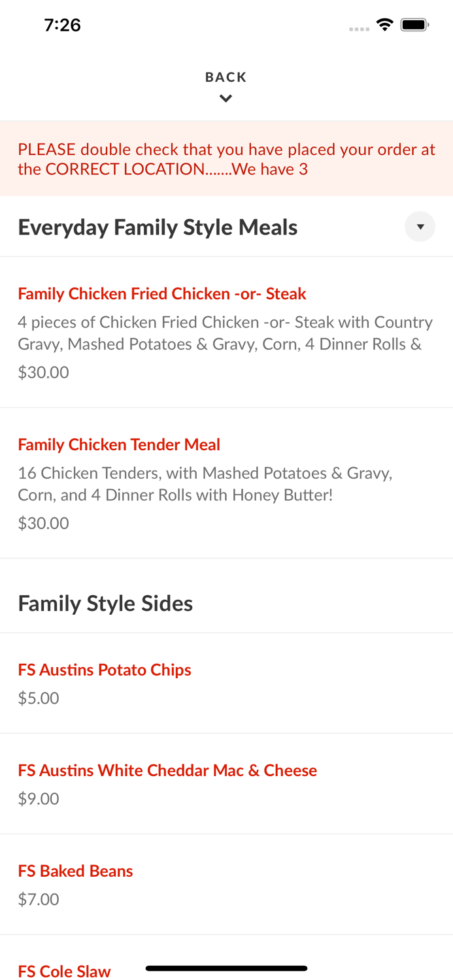Tap the $30.00 price under Chicken Tender Meal
The image size is (453, 980).
[43, 523]
